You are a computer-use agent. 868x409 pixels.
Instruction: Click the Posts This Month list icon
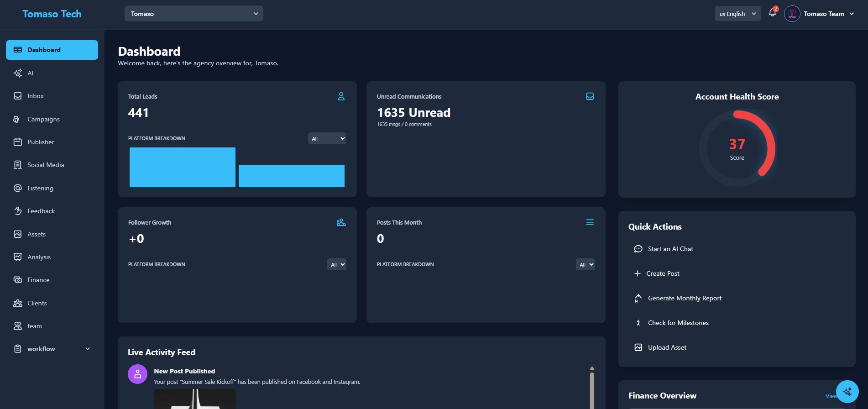tap(590, 222)
